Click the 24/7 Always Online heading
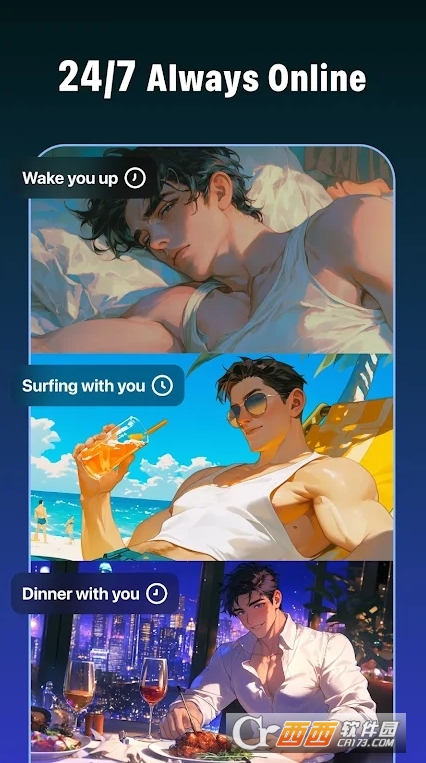This screenshot has height=763, width=426. coord(212,78)
